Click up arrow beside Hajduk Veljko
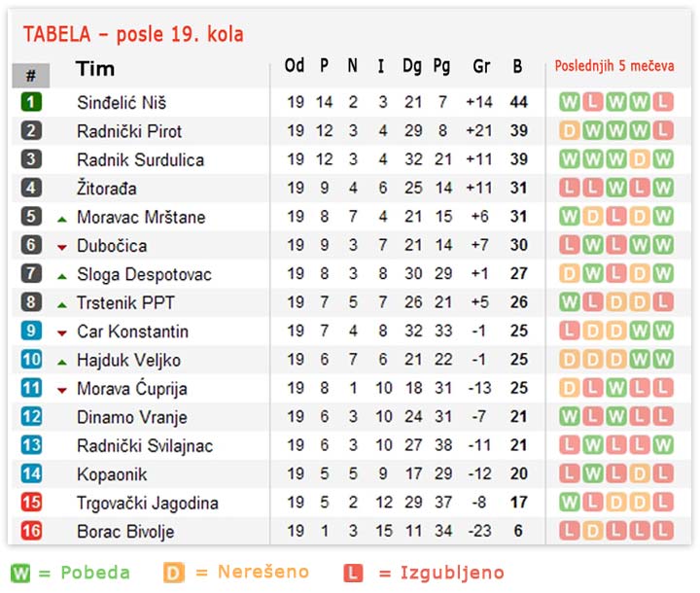The image size is (700, 593). tap(62, 363)
